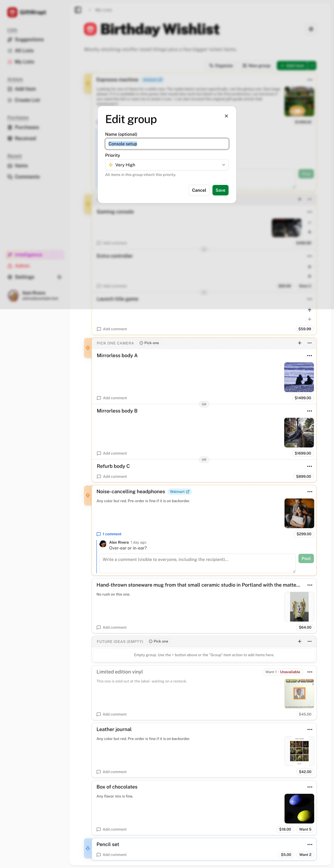The width and height of the screenshot is (334, 868).
Task: Click the Write a comment text box
Action: pyautogui.click(x=197, y=563)
